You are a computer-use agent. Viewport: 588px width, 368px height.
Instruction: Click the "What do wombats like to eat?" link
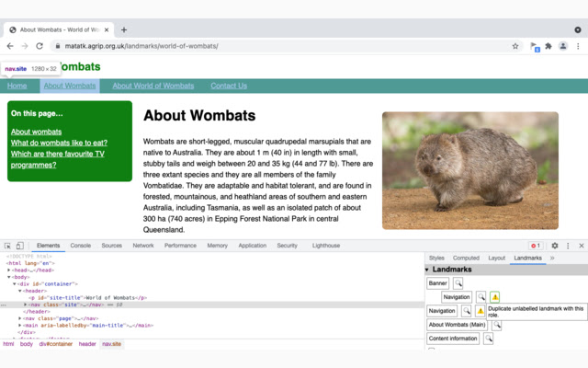pyautogui.click(x=59, y=143)
